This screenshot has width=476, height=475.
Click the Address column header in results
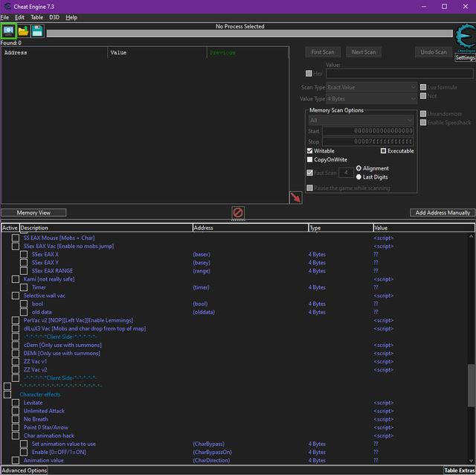pos(54,53)
